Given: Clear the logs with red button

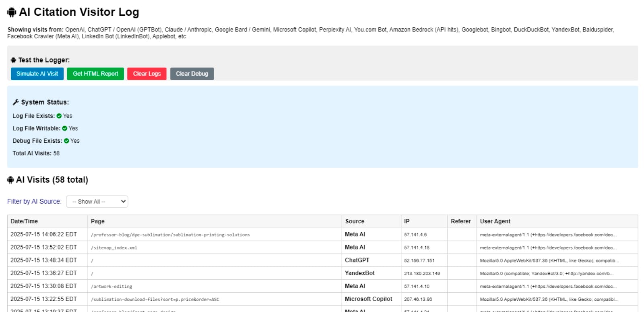Looking at the screenshot, I should point(147,74).
